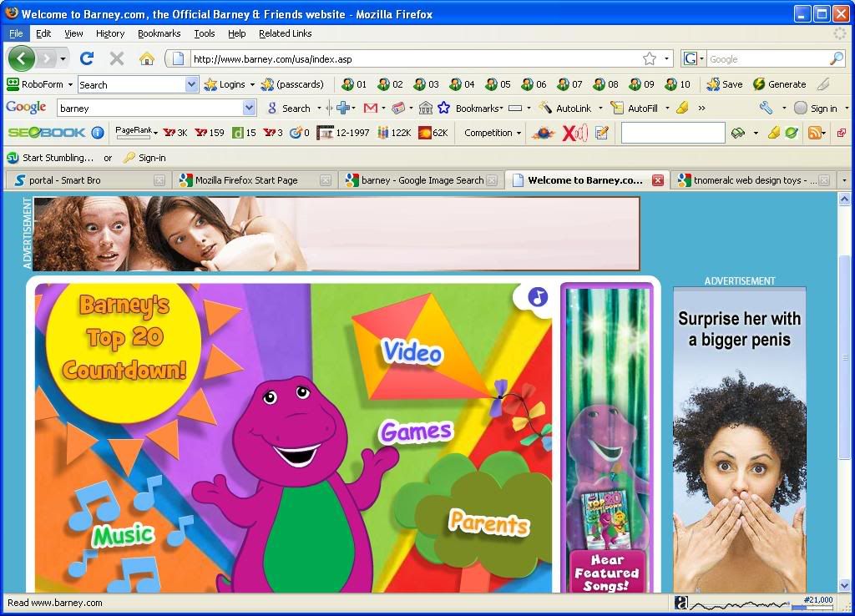Open the back/forward history dropdown arrow
This screenshot has height=616, width=855.
click(x=63, y=58)
